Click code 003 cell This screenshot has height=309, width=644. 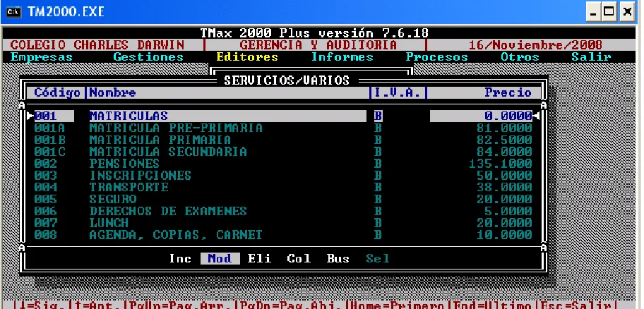[x=46, y=176]
